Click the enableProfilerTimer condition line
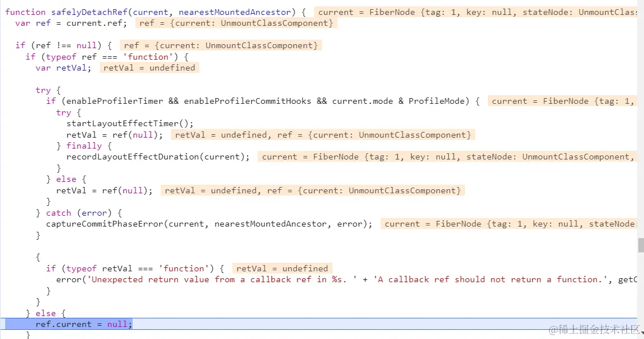Screen dimensions: 644x339 (x=263, y=102)
